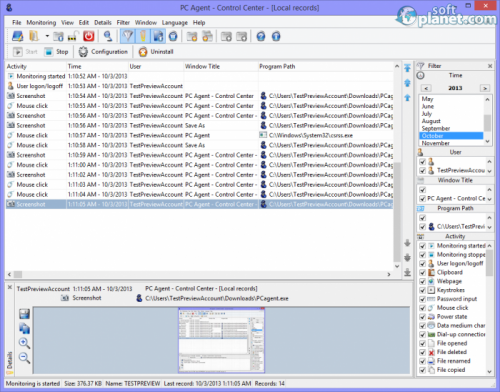Copy the screenshot with the copy icon

pyautogui.click(x=24, y=328)
